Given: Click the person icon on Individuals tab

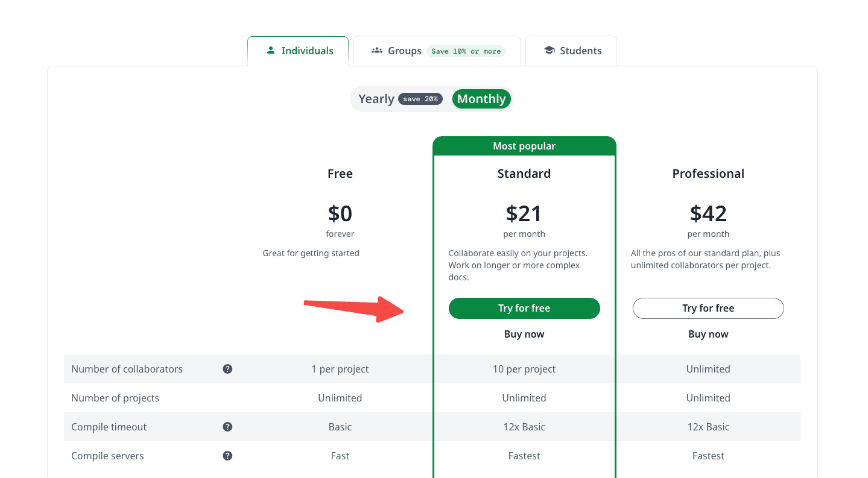Looking at the screenshot, I should [x=271, y=51].
